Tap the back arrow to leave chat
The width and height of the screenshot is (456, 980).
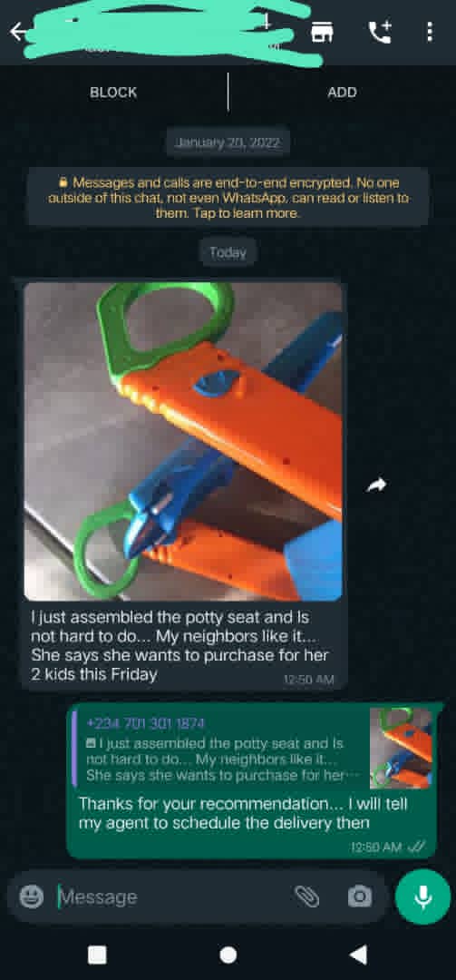tap(19, 31)
